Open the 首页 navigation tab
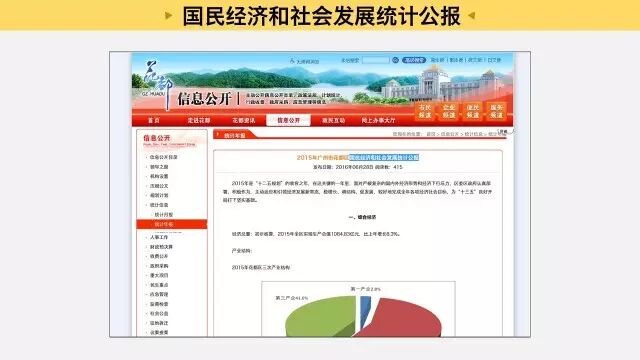640x360 pixels. 154,120
